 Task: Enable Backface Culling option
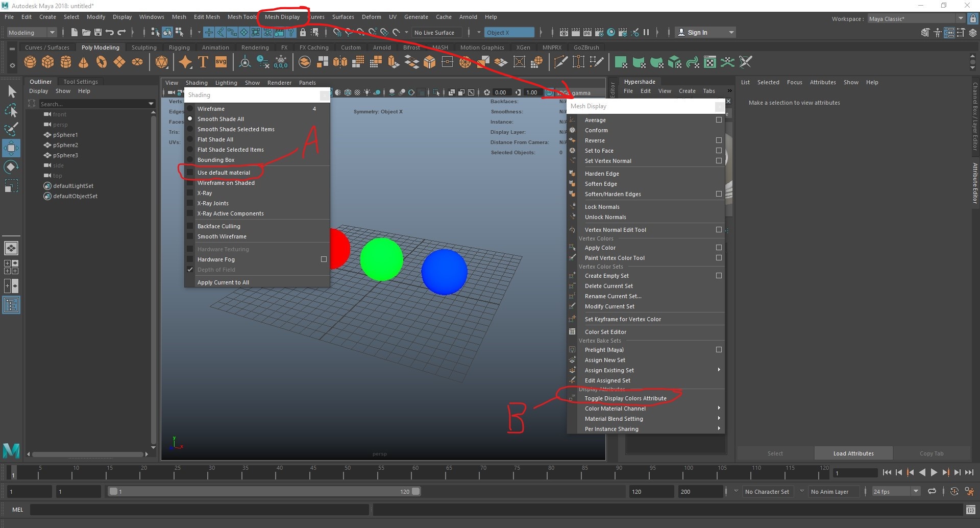point(190,226)
